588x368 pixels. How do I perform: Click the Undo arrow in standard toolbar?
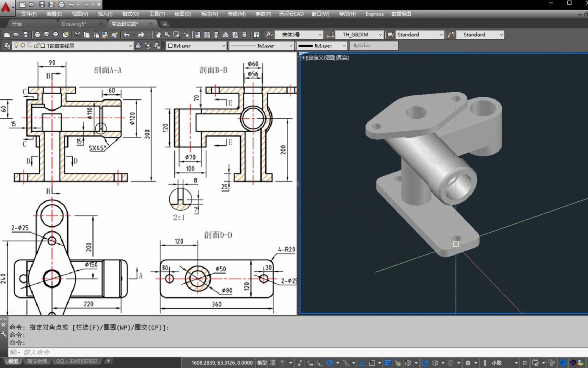point(127,35)
